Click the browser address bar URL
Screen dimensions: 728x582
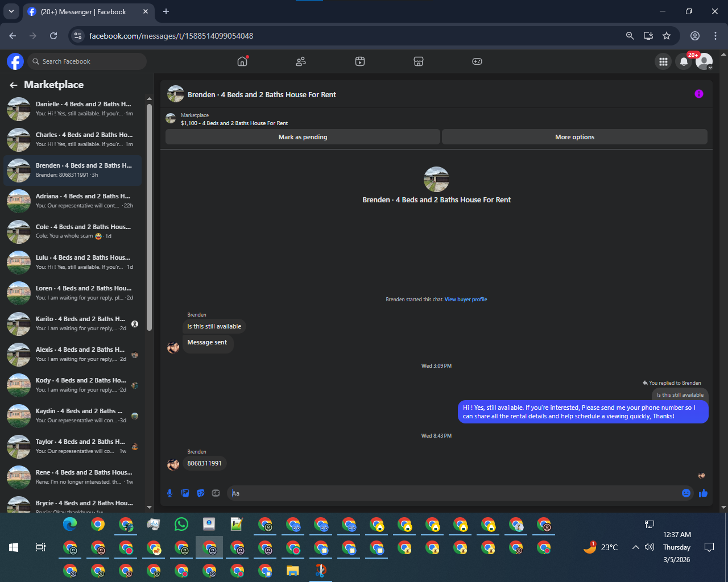click(x=171, y=36)
